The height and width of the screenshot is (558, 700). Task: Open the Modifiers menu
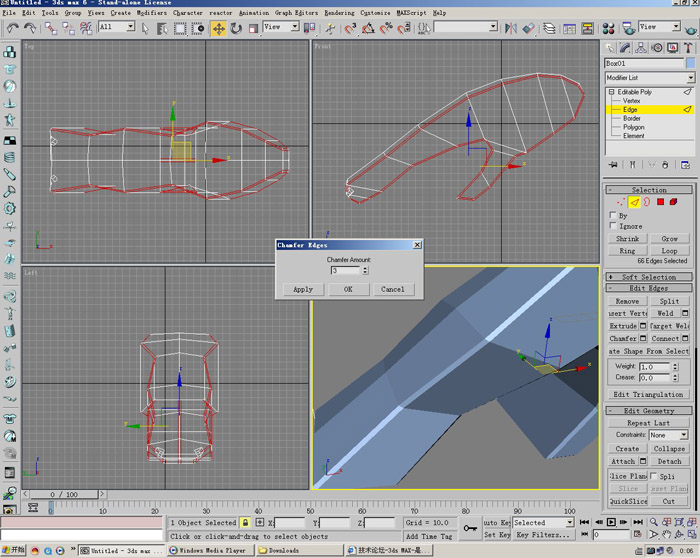152,12
